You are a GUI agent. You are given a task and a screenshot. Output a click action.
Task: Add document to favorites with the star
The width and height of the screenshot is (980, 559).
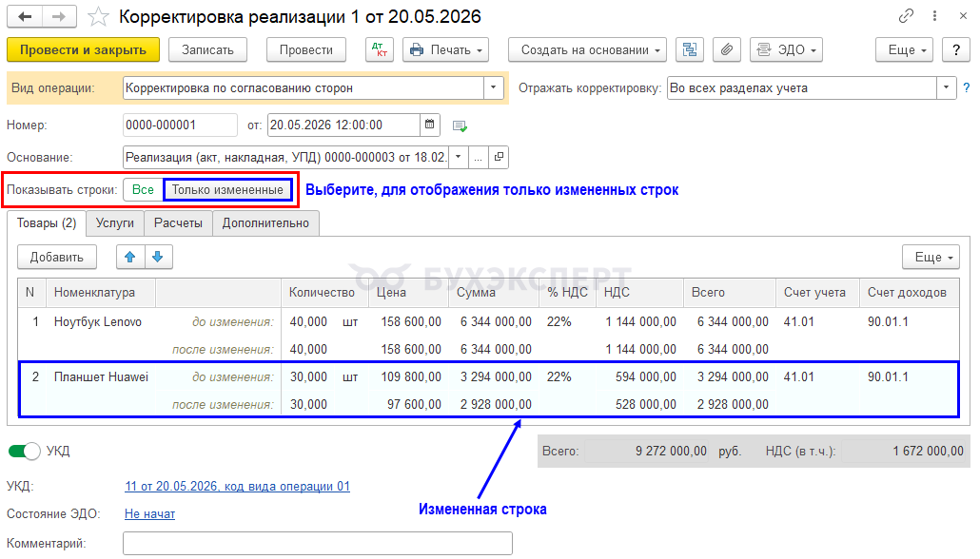click(x=98, y=17)
